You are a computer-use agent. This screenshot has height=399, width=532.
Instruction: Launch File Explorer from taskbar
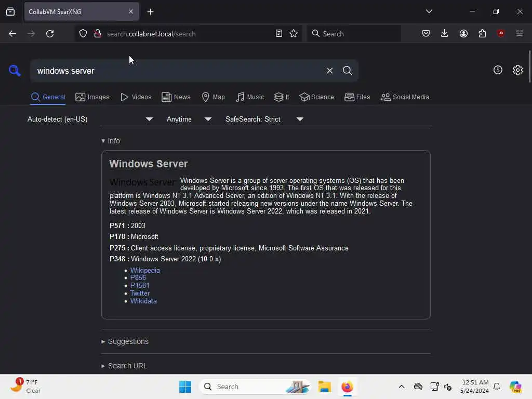324,387
